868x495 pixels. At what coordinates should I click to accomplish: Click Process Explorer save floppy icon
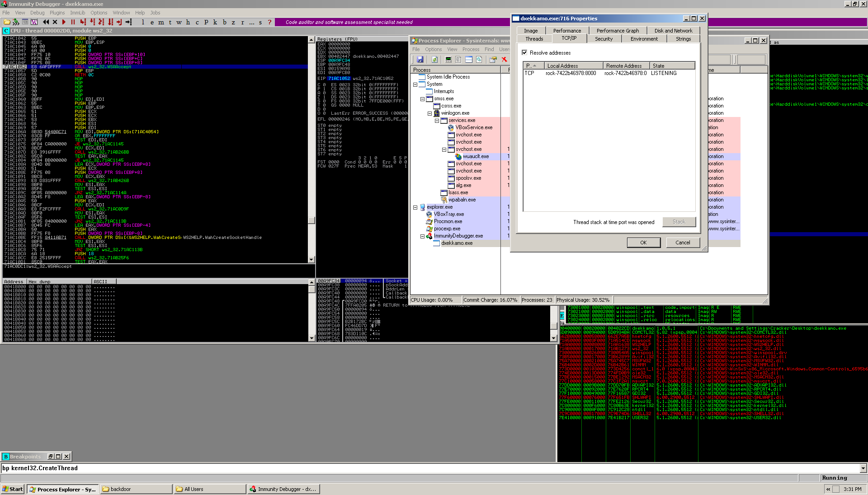click(420, 59)
